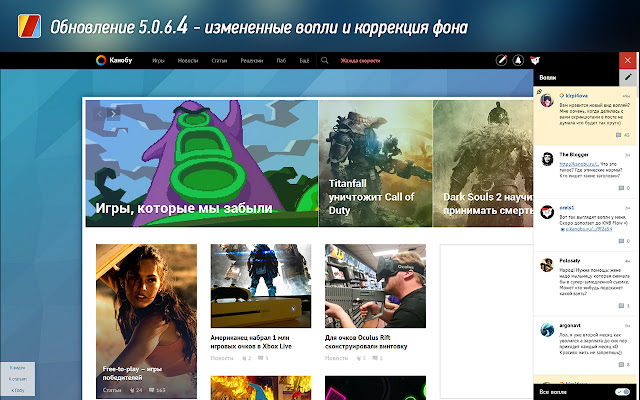Viewport: 640px width, 400px height.
Task: Click Oculus Rift rifle article thumbnail
Action: point(375,286)
